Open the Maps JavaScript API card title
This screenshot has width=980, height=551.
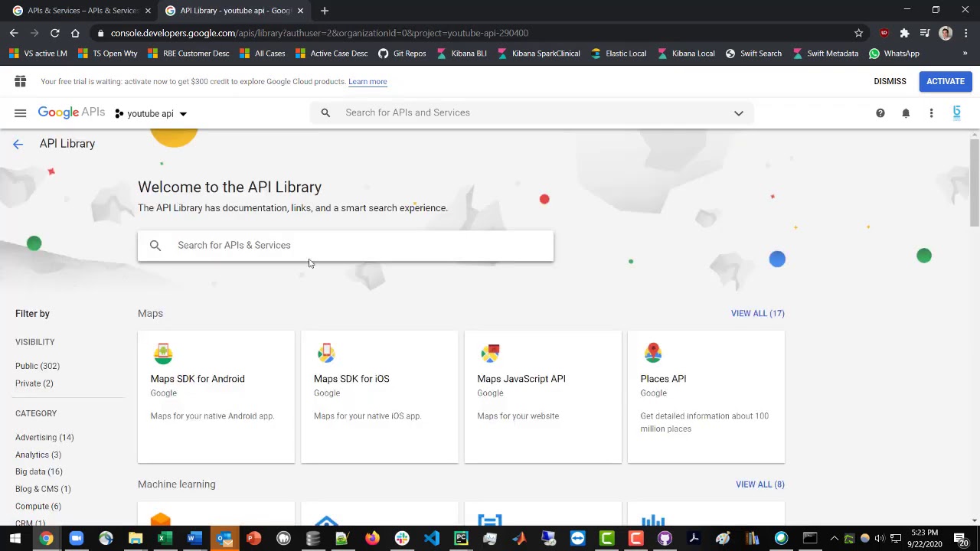(521, 379)
